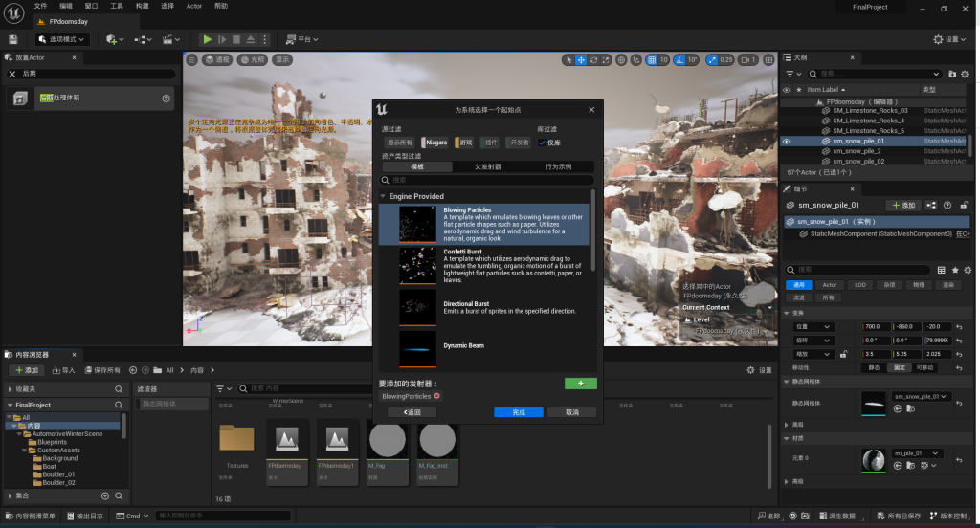
Task: Open the outliner filter dropdown
Action: point(793,74)
